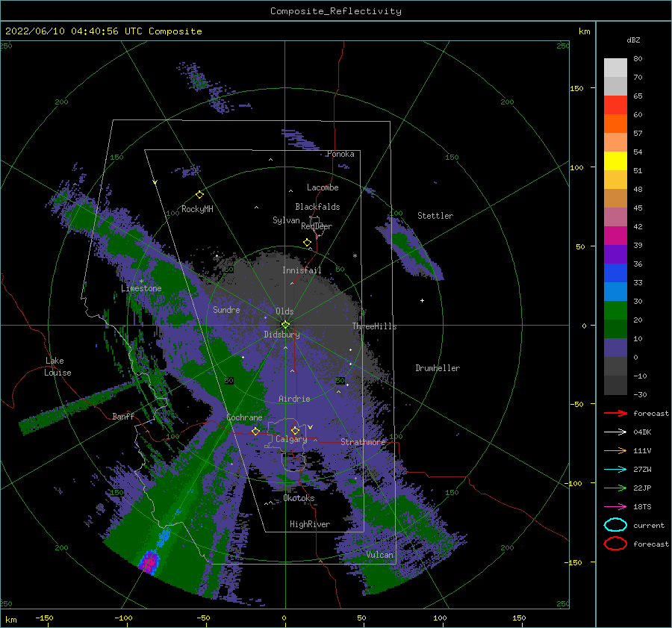
Task: Click the bright green 30 dBZ swatch
Action: (x=615, y=310)
